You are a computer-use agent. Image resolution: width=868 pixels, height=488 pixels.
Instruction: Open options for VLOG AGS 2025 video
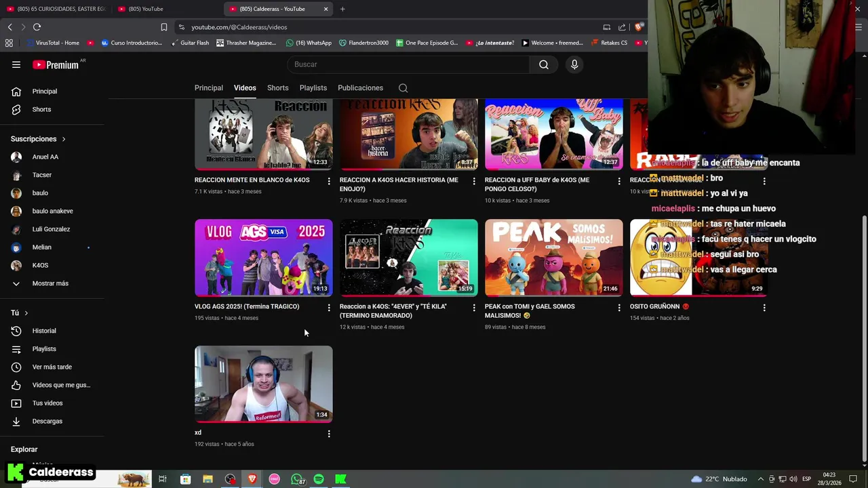click(x=329, y=308)
